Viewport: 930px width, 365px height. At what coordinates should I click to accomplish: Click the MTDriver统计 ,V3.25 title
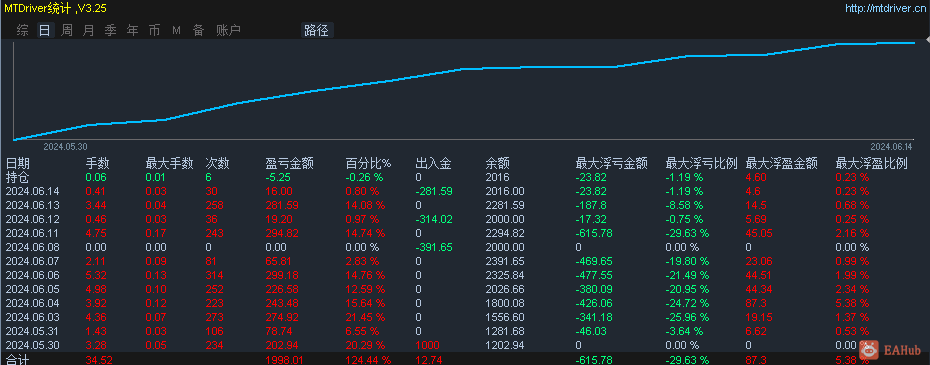point(56,8)
